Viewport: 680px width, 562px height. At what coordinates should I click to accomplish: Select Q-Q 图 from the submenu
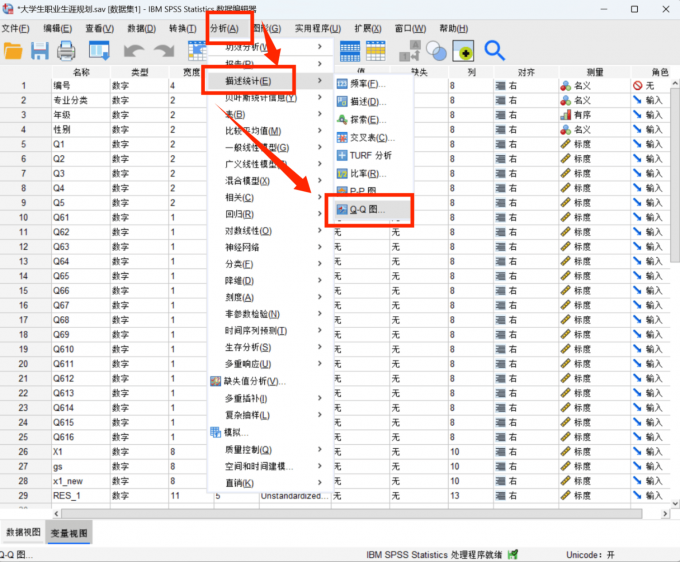367,210
